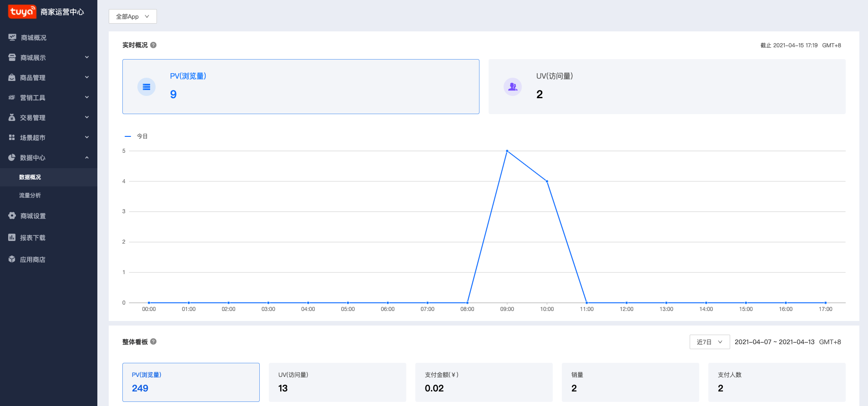868x406 pixels.
Task: Click the 数据中心 pie chart icon
Action: [x=12, y=157]
